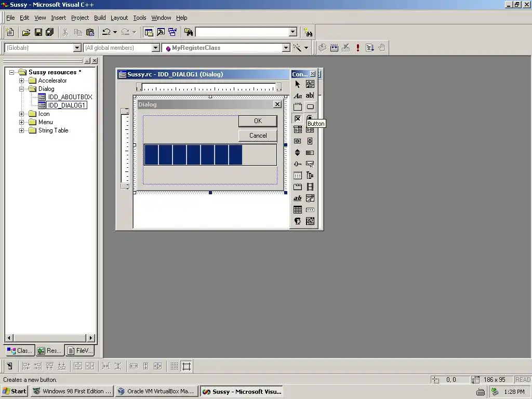532x399 pixels.
Task: Click the Paste toolbar icon
Action: 90,32
